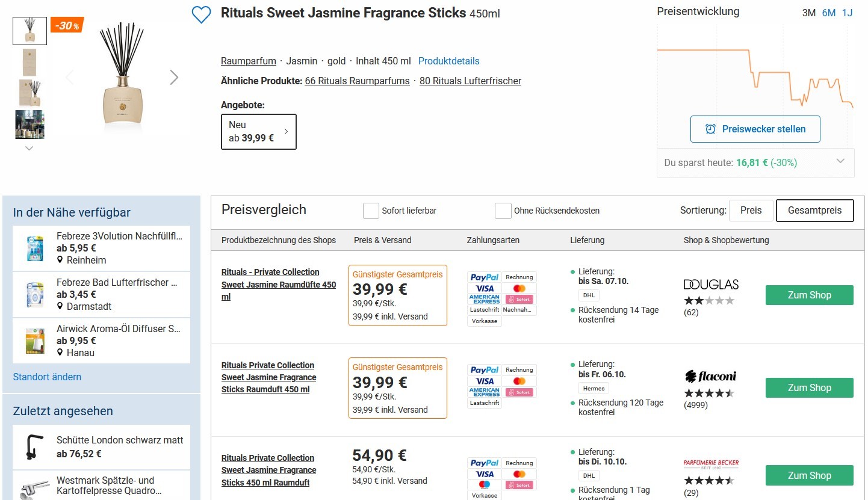
Task: Enable the Sofort lieferbar filter
Action: pos(371,211)
